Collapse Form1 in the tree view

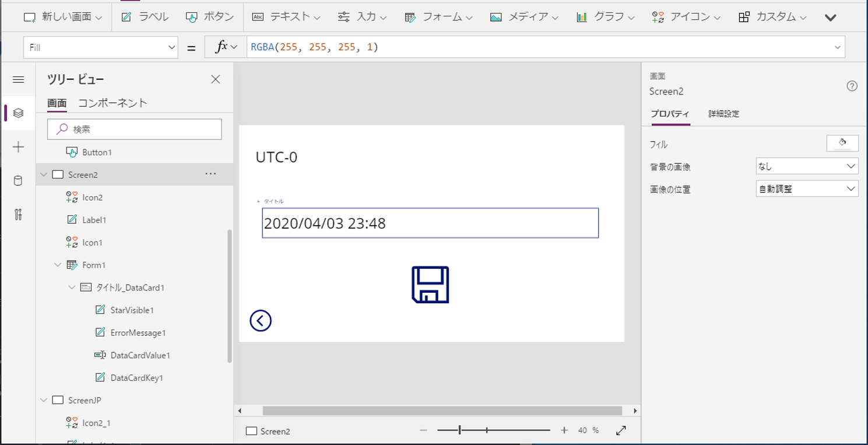(x=57, y=265)
